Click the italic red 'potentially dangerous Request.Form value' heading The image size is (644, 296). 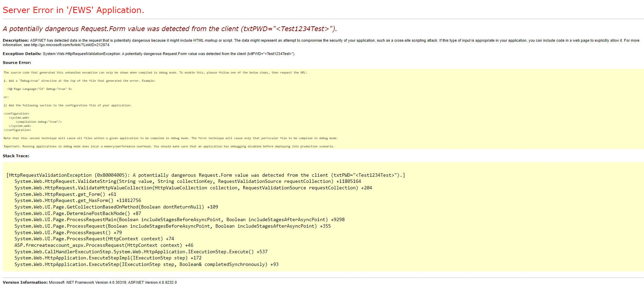tap(170, 29)
